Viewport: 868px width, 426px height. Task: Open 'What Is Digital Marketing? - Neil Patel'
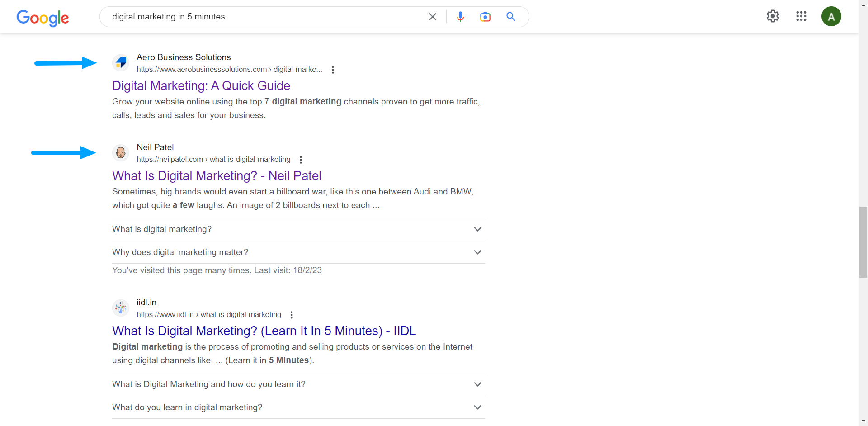click(217, 175)
